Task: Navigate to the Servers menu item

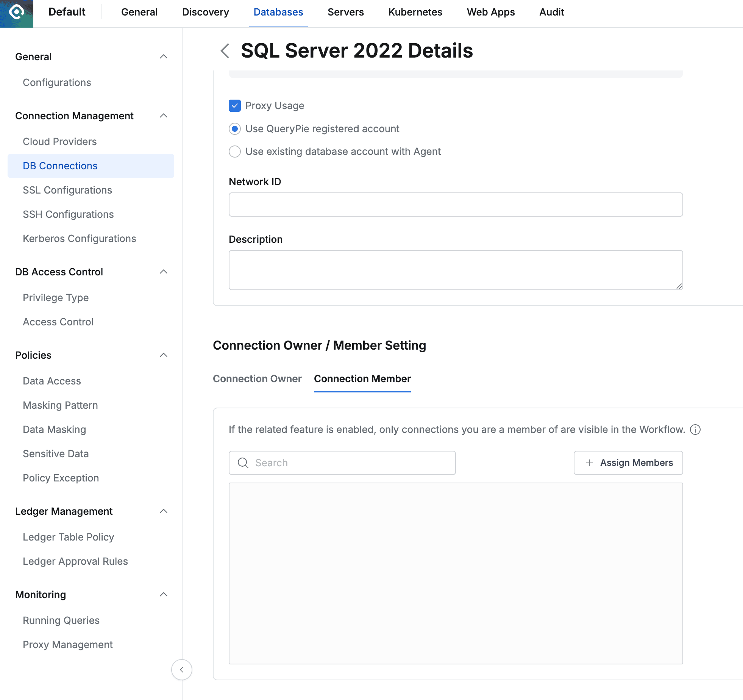Action: pyautogui.click(x=345, y=12)
